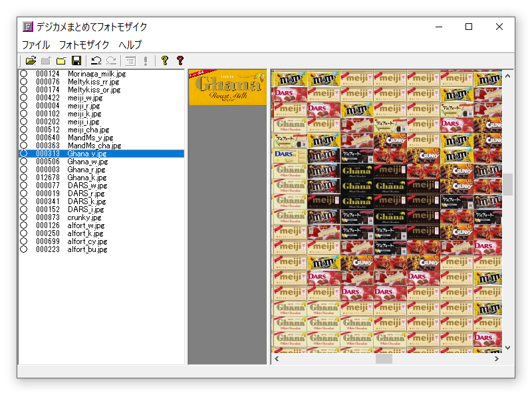Toggle the circle beside crunky.jpg
Viewport: 532px width, 399px height.
coord(23,217)
